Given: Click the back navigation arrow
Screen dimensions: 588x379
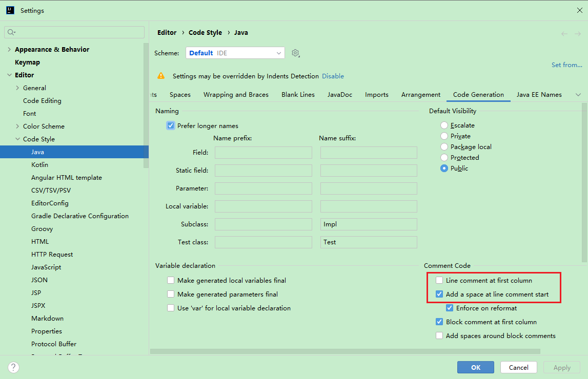Looking at the screenshot, I should pyautogui.click(x=564, y=34).
